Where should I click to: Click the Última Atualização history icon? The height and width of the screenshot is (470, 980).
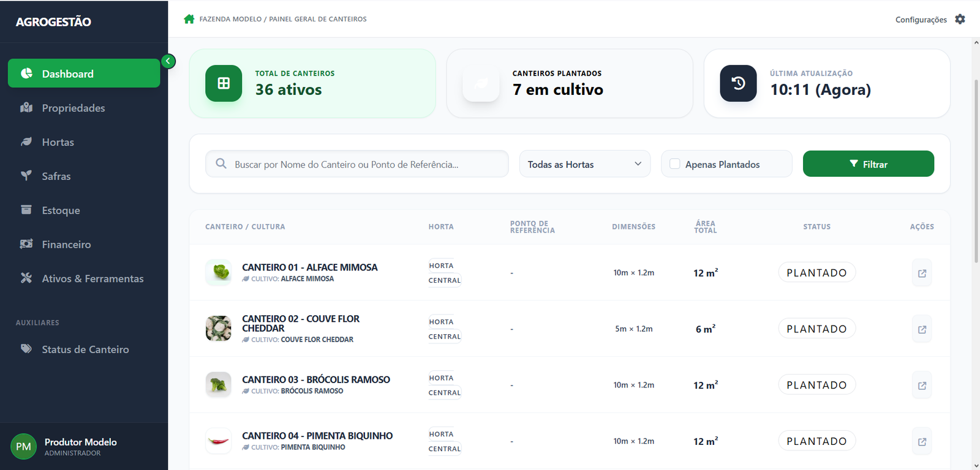click(x=738, y=83)
